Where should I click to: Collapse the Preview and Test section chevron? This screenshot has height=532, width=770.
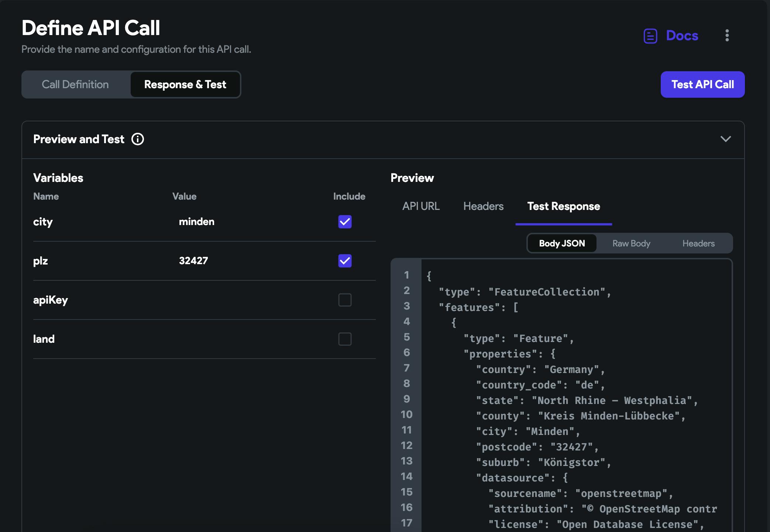pyautogui.click(x=725, y=139)
